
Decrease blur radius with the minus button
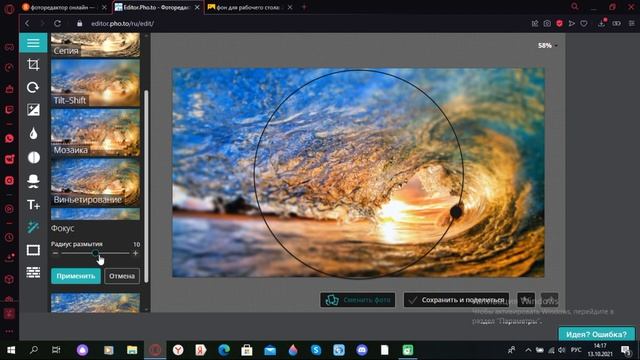[55, 253]
